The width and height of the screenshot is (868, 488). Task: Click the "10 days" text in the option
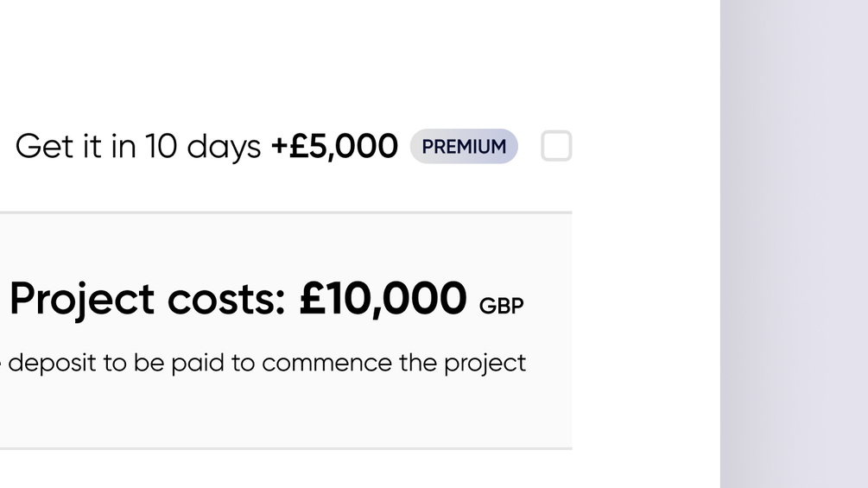(x=202, y=147)
